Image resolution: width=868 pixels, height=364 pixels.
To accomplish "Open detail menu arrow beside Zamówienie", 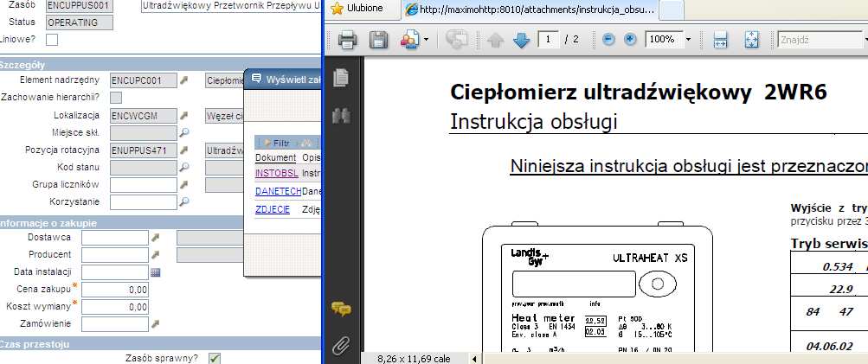I will 156,323.
